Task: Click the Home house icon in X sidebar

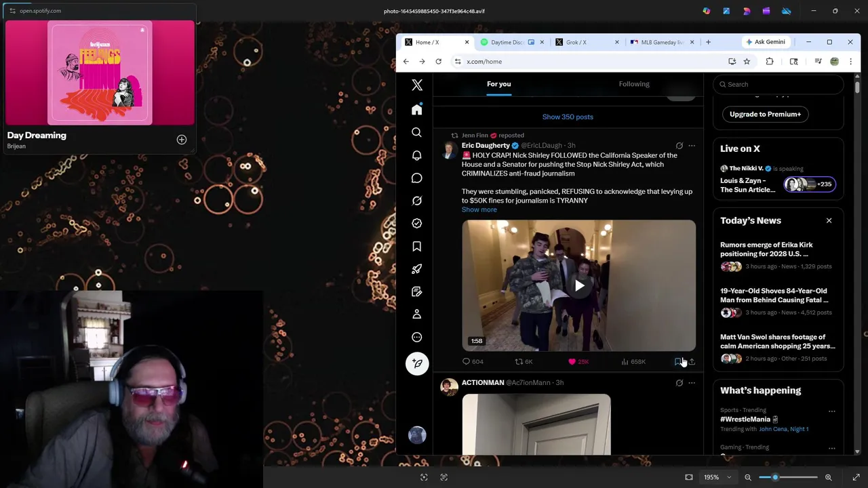Action: (417, 110)
